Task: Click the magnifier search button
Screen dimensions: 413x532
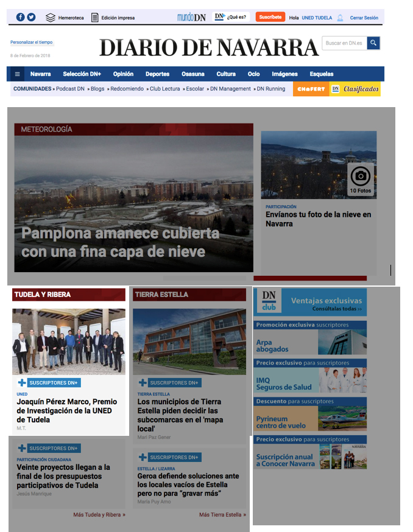Action: pyautogui.click(x=373, y=43)
